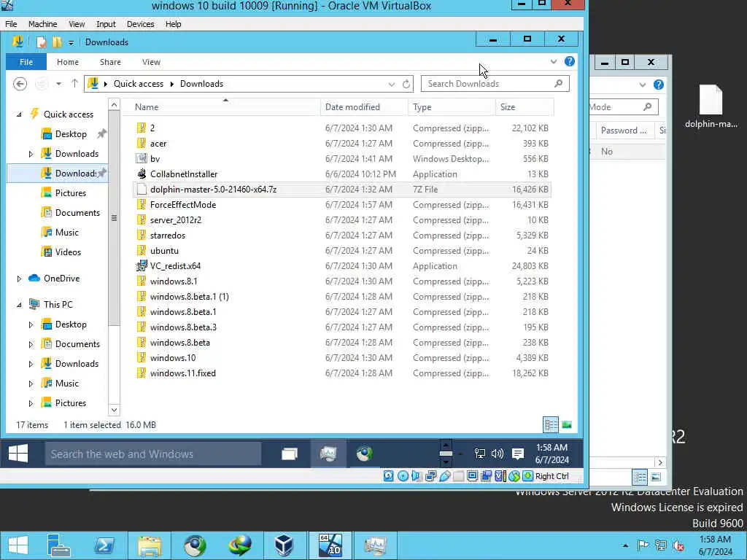
Task: Sort files by Date modified column
Action: pyautogui.click(x=364, y=107)
